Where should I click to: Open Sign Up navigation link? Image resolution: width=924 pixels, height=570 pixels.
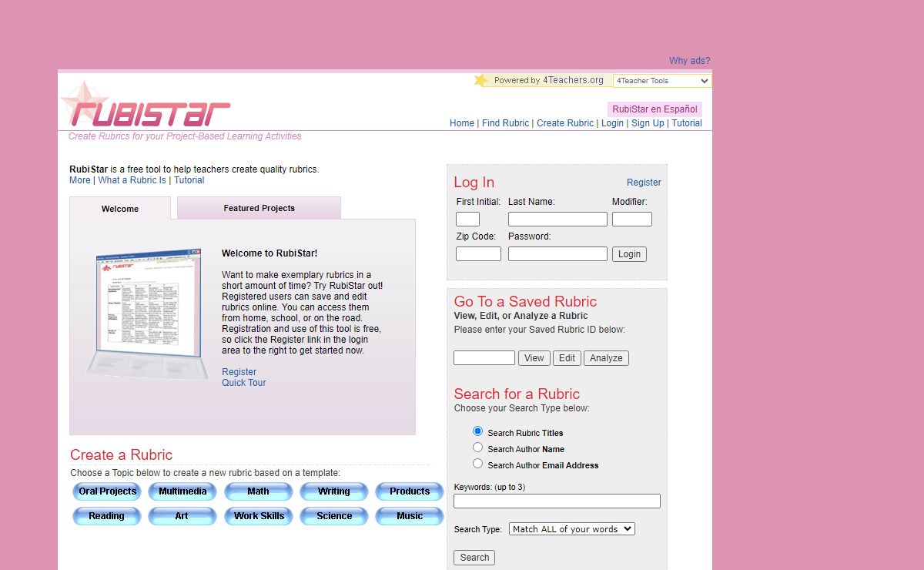648,123
